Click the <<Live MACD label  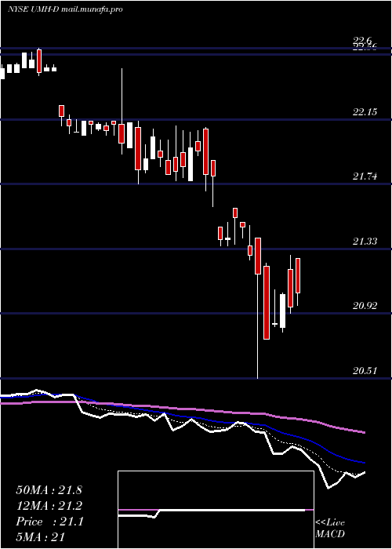(330, 529)
